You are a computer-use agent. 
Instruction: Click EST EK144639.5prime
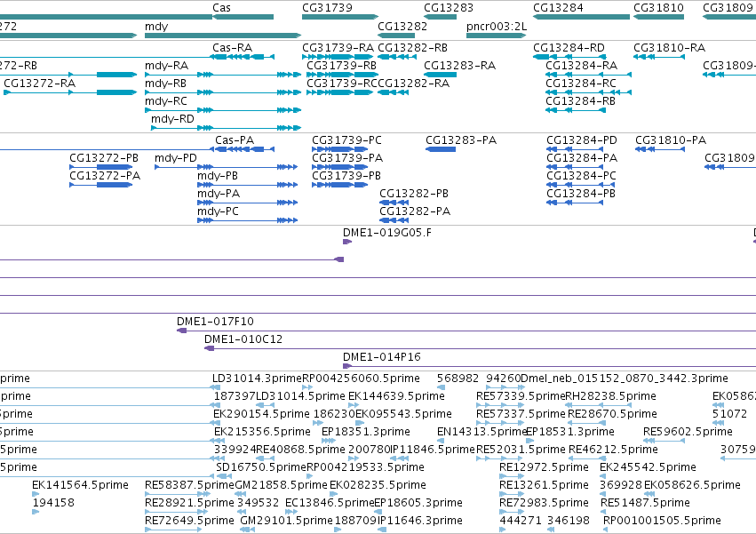[x=396, y=396]
